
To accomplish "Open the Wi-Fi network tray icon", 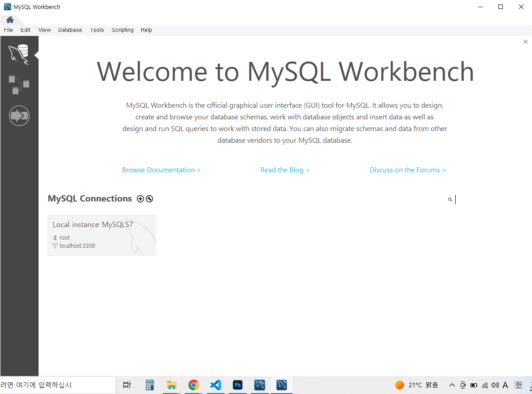I will coord(485,385).
